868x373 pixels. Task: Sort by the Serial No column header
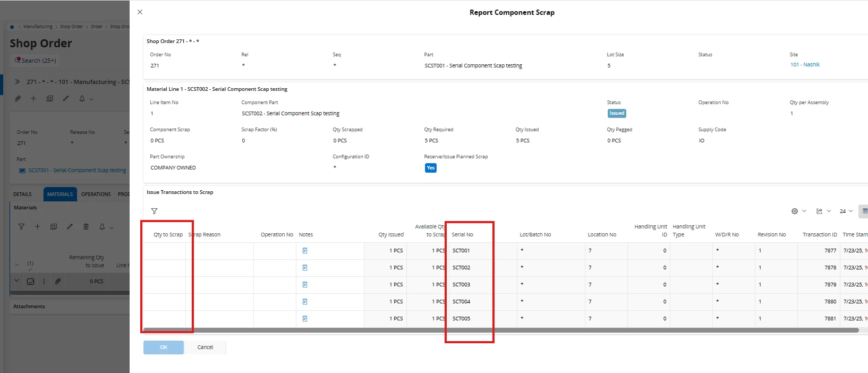[462, 234]
